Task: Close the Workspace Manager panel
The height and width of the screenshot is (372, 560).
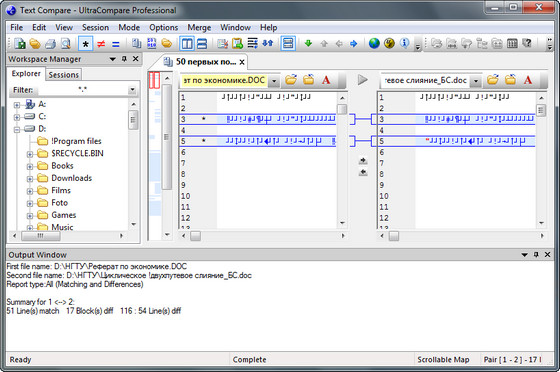Action: click(136, 59)
